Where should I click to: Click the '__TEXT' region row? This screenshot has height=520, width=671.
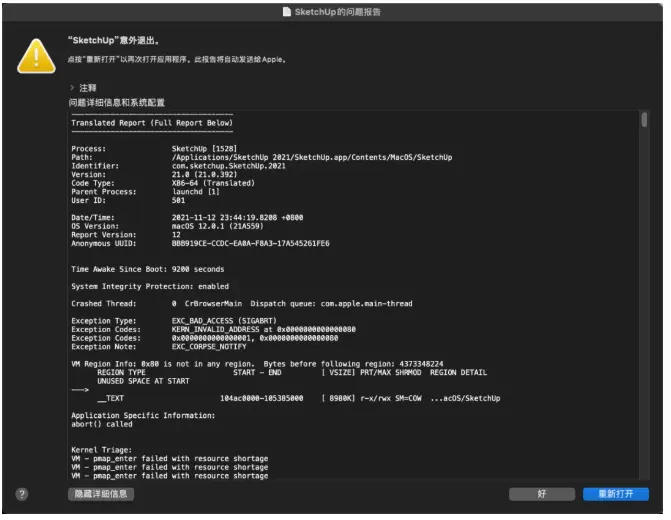(x=299, y=398)
